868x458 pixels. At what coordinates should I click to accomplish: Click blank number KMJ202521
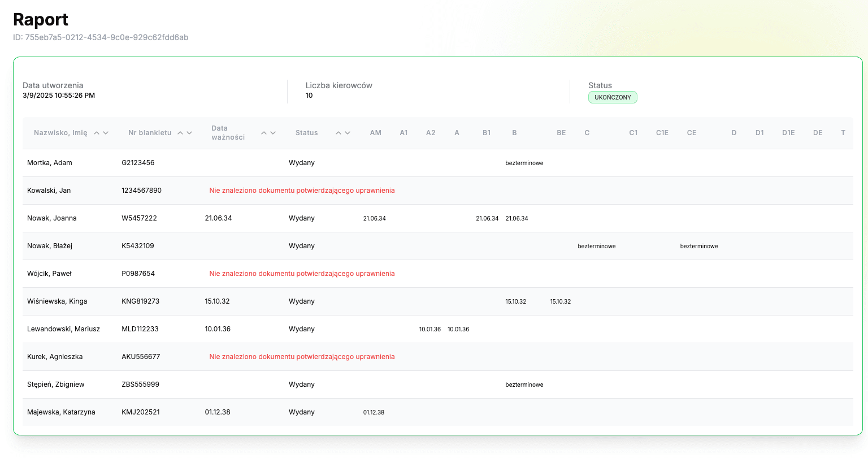(141, 412)
